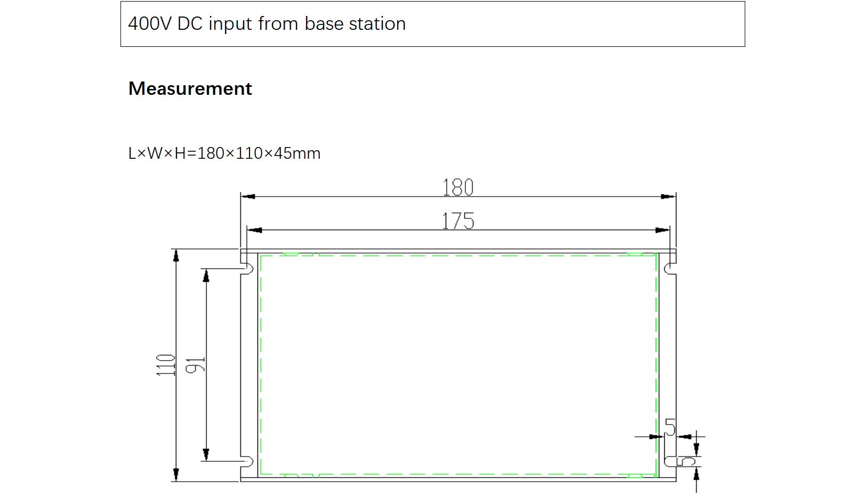
Task: Click the upright 5 dimension label
Action: [670, 427]
